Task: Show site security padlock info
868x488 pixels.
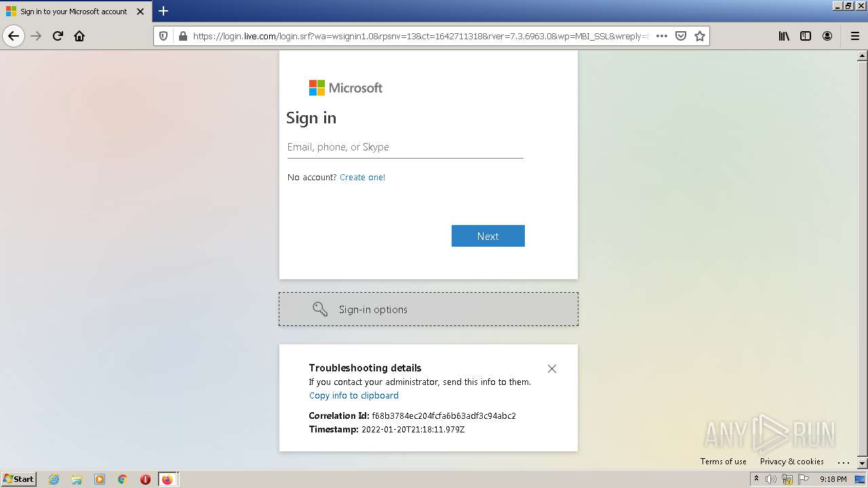Action: [182, 36]
